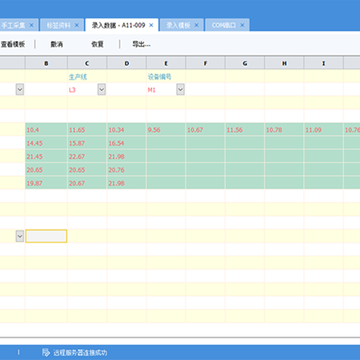Open the 设备编号 M1 dropdown arrow
This screenshot has height=360, width=360.
tap(180, 89)
